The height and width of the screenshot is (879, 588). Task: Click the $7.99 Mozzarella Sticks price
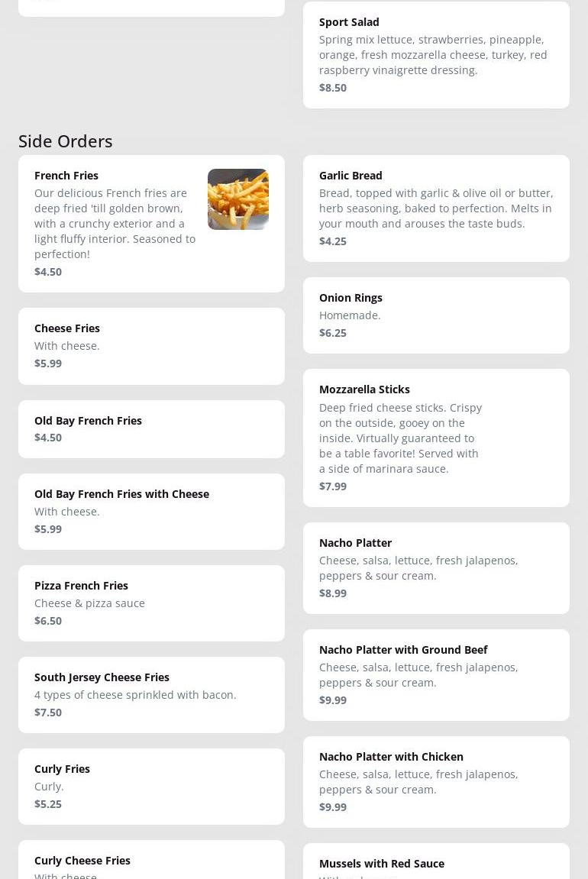333,486
